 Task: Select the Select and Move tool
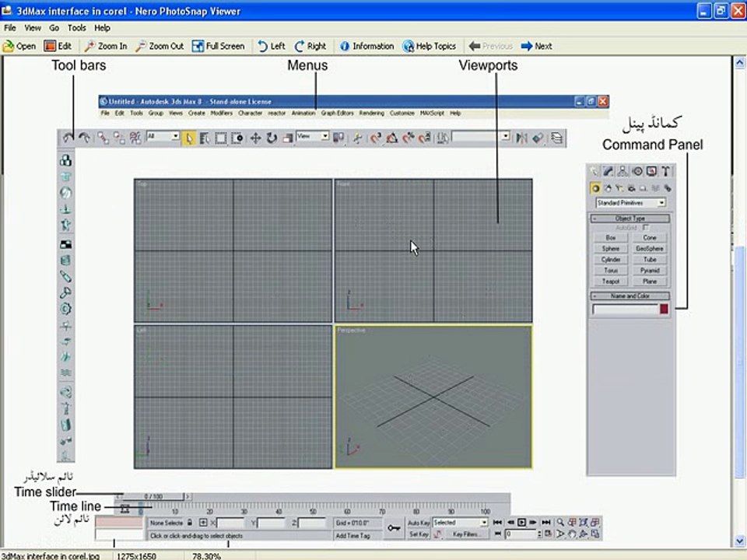point(255,138)
